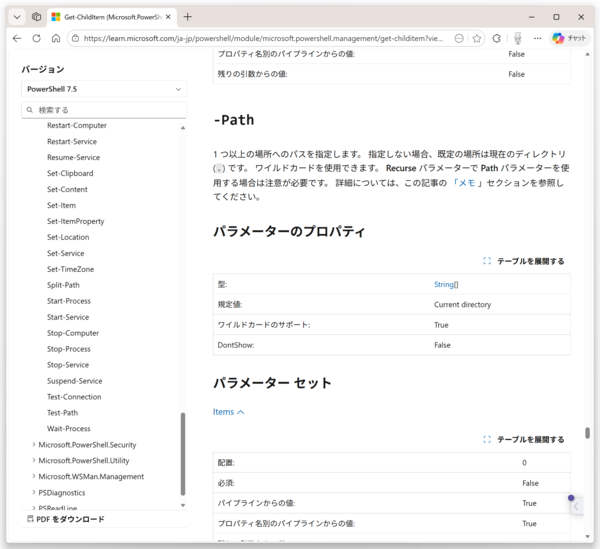Expand the Items parameter set table

(x=524, y=440)
